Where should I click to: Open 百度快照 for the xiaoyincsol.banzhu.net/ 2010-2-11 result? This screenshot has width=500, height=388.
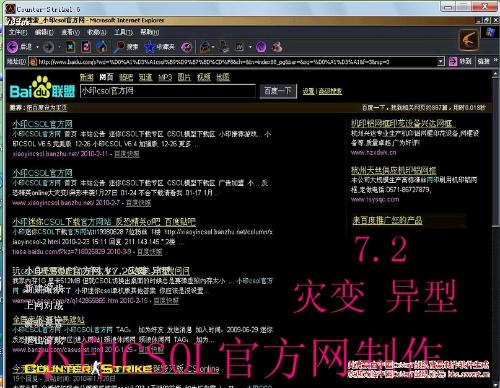127,154
